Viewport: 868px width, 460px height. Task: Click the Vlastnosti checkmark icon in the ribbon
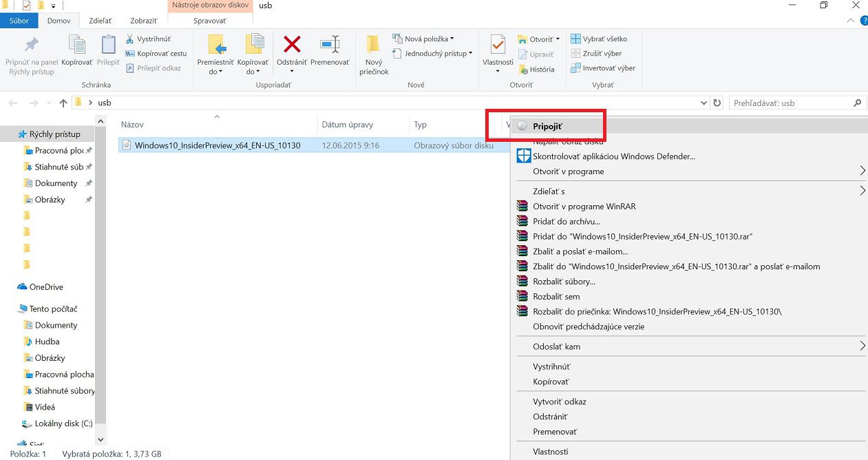click(498, 45)
